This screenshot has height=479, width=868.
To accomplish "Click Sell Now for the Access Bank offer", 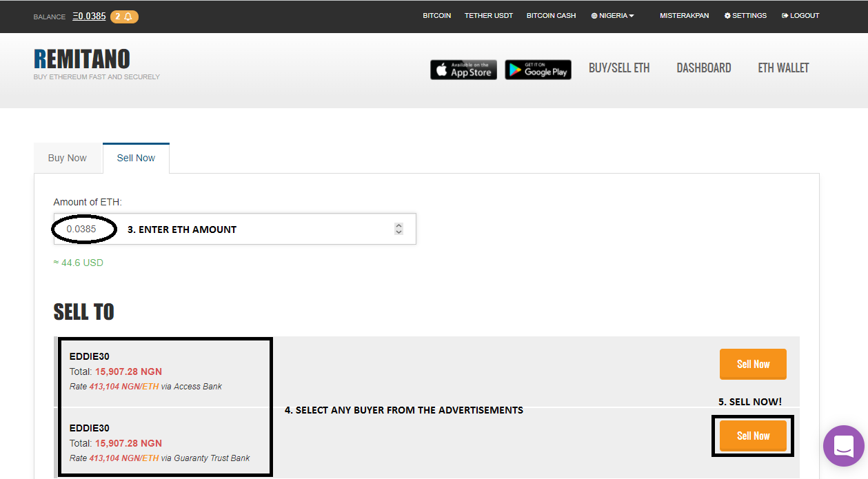I will tap(753, 364).
